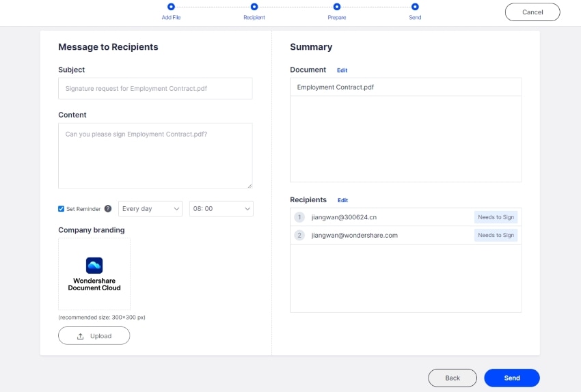Click the Prepare step circle
The height and width of the screenshot is (392, 581).
tap(337, 7)
